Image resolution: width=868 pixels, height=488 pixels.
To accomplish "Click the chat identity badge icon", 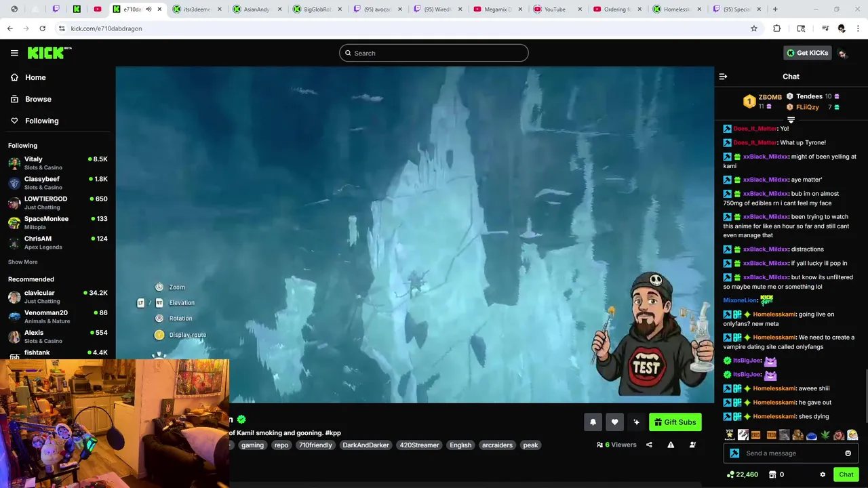I will [734, 453].
